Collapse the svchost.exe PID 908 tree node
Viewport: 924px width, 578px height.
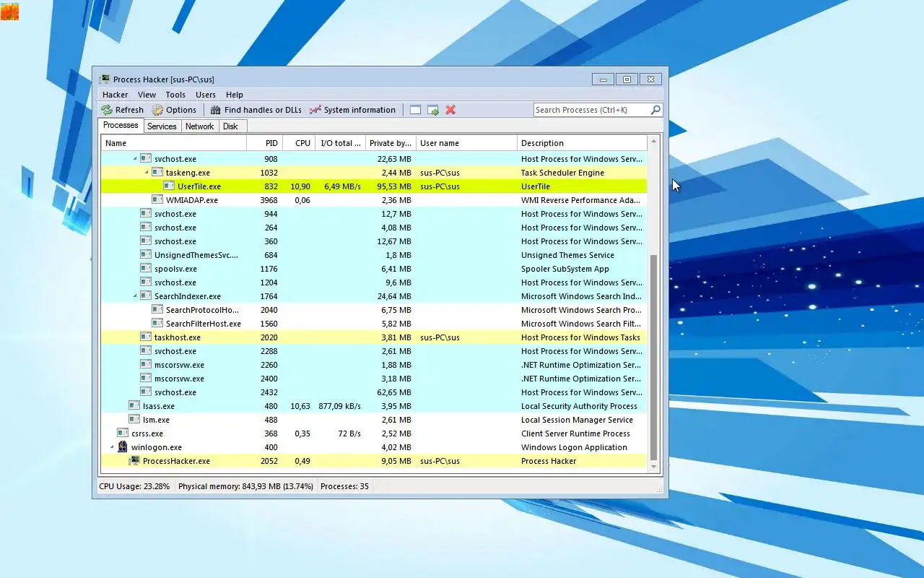tap(135, 159)
